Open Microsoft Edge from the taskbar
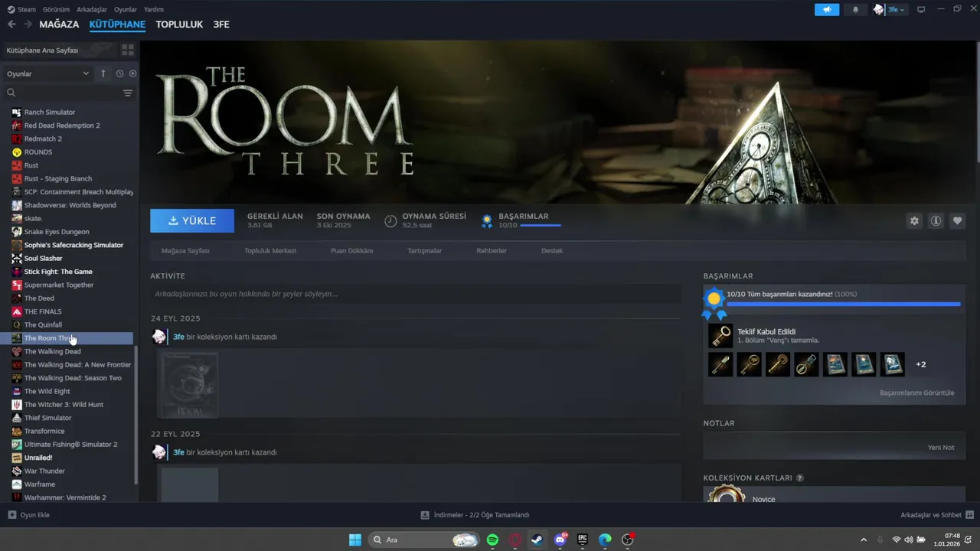The width and height of the screenshot is (980, 551). tap(605, 540)
